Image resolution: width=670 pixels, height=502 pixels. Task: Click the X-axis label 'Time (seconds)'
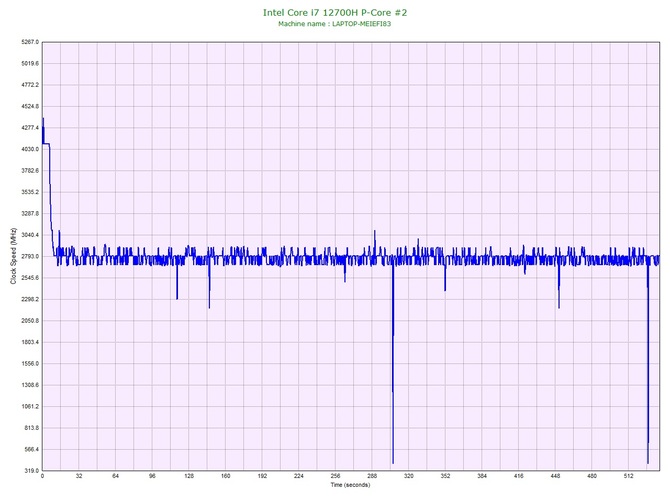pyautogui.click(x=350, y=485)
